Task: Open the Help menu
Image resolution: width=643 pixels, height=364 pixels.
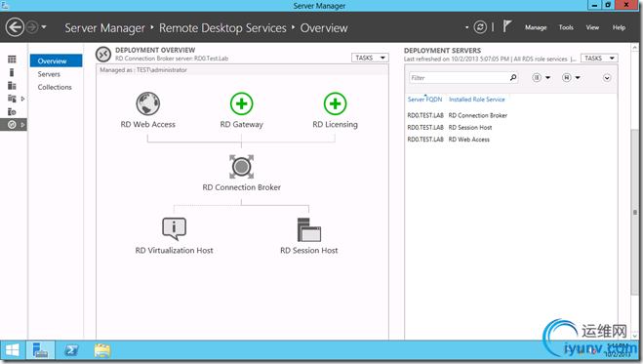Action: [619, 27]
